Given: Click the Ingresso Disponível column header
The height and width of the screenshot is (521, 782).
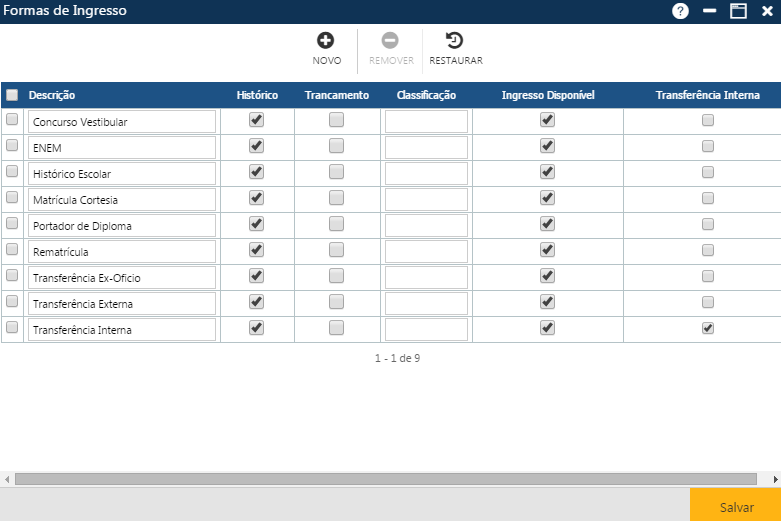Looking at the screenshot, I should [548, 95].
